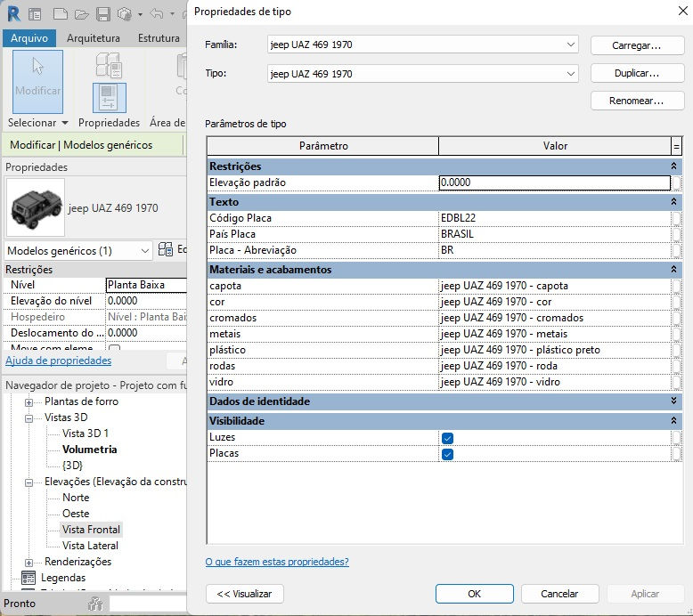The image size is (693, 616).
Task: Click the Legendas schedule icon
Action: click(x=29, y=578)
